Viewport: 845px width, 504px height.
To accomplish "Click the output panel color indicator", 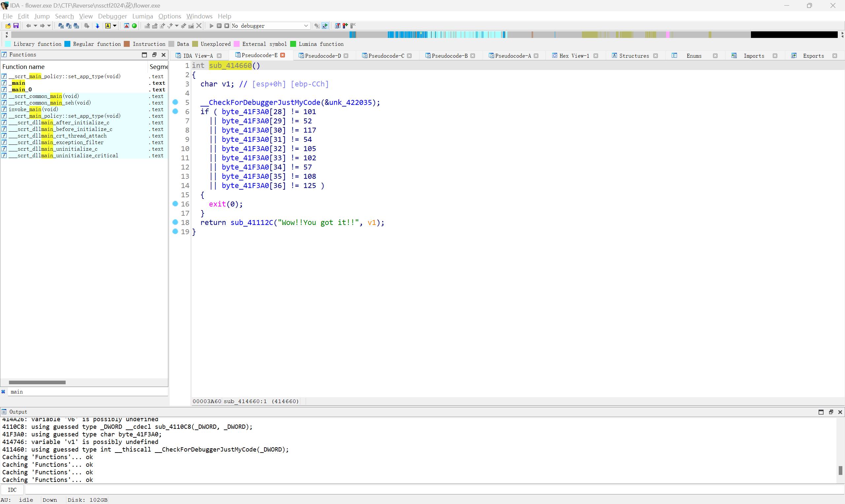I will point(5,412).
